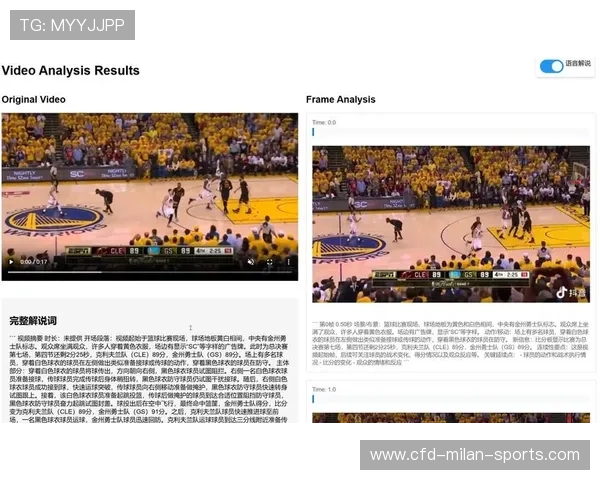
Task: Click the Video Analysis Results heading
Action: click(x=70, y=70)
